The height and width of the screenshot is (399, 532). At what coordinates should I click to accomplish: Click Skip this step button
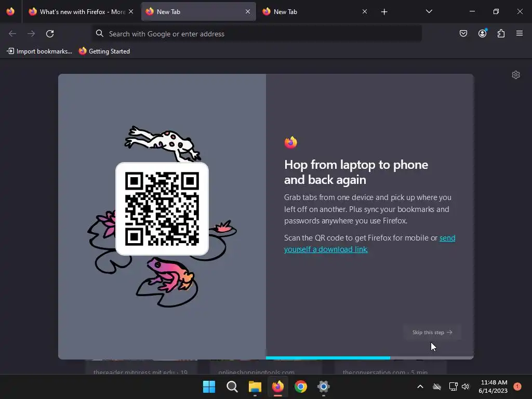[x=432, y=332]
